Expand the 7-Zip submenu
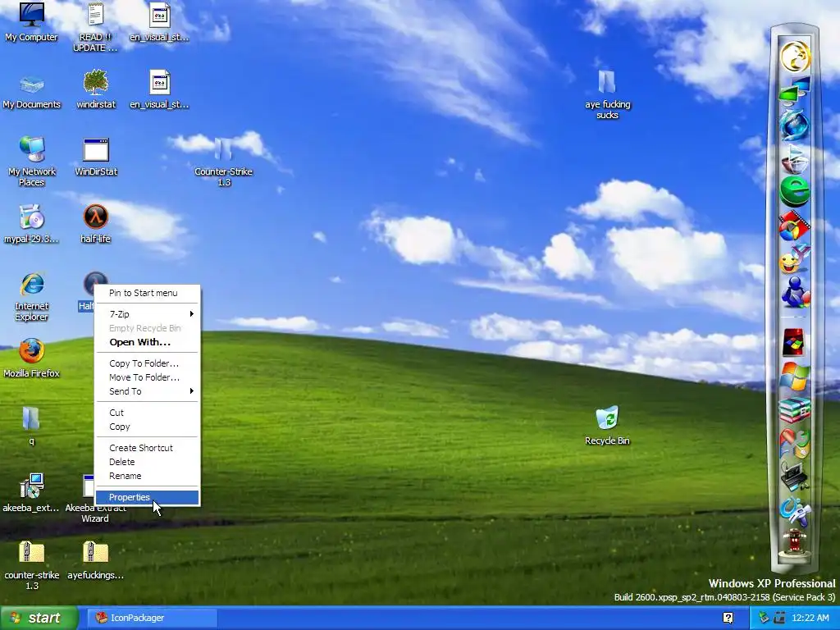The width and height of the screenshot is (840, 630). [148, 314]
